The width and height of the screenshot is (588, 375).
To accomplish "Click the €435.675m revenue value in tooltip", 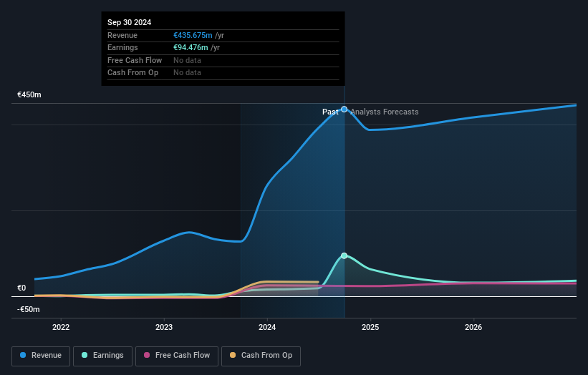I will coord(193,35).
